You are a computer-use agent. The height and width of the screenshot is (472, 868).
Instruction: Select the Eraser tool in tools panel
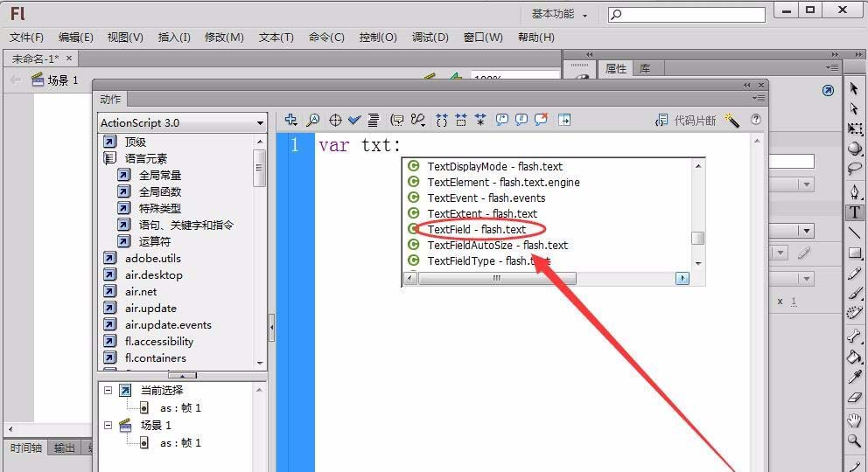(854, 398)
